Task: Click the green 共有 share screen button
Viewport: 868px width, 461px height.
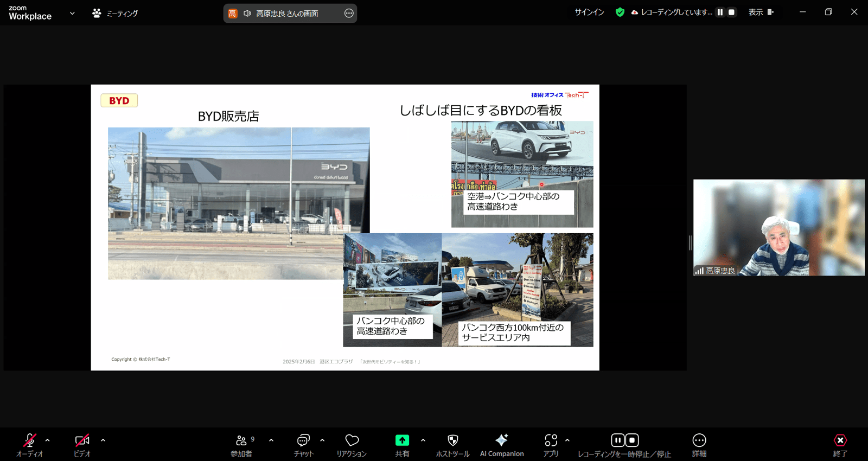Action: [402, 440]
